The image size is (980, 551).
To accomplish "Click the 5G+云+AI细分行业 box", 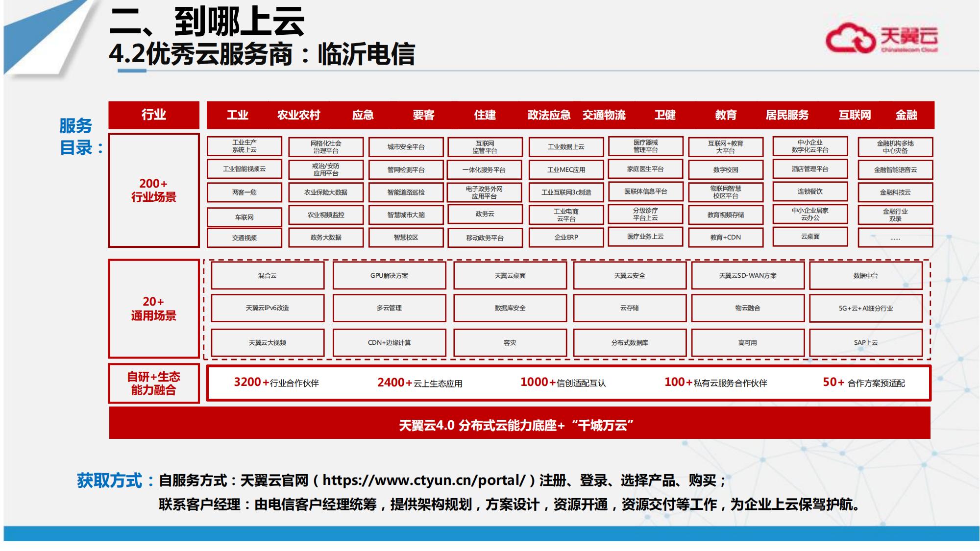I will (866, 309).
